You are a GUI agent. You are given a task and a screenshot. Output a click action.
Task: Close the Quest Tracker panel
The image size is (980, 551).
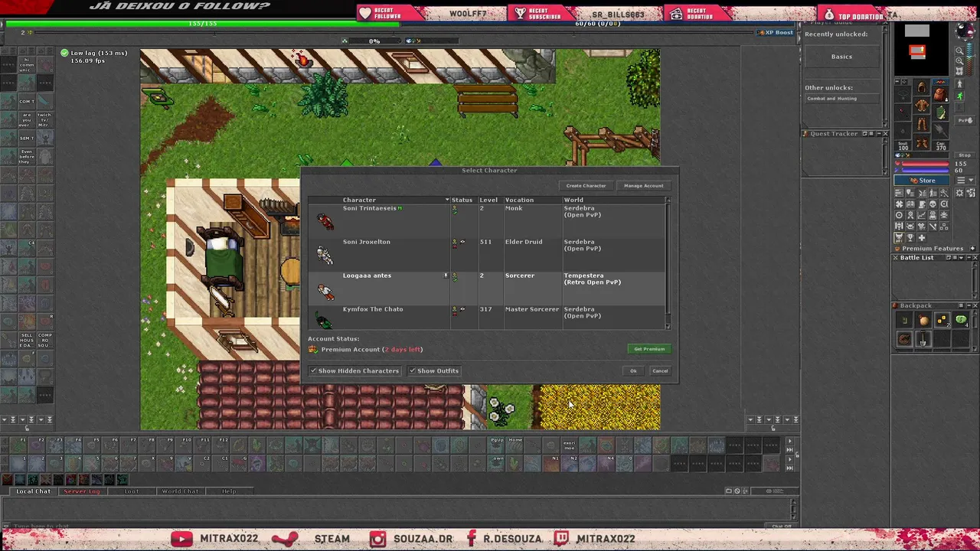point(885,134)
